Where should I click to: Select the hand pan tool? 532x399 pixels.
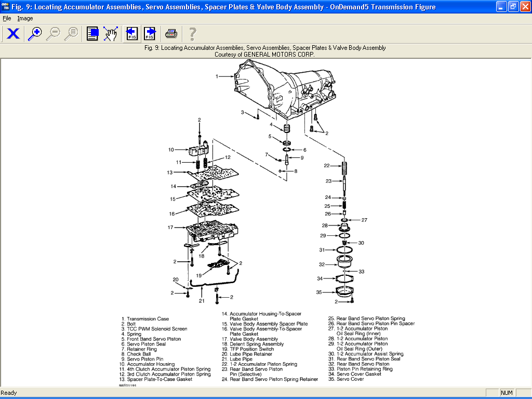(x=111, y=34)
